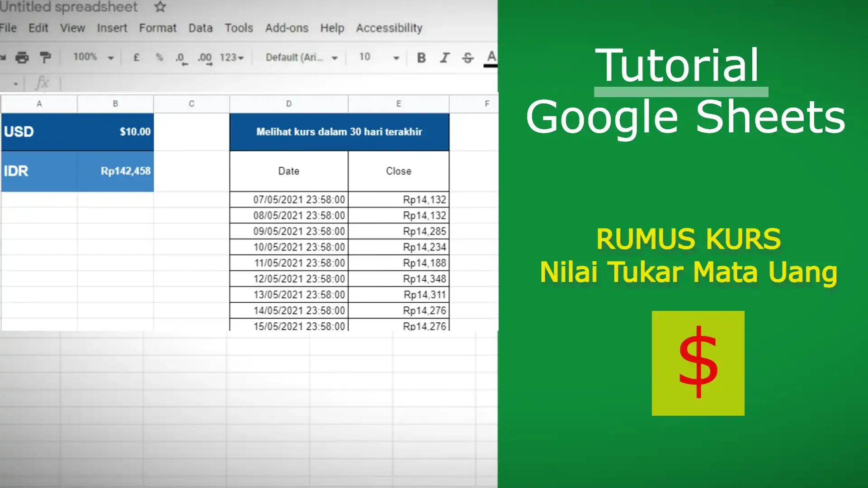Select the Rp14,188 close value

point(399,263)
